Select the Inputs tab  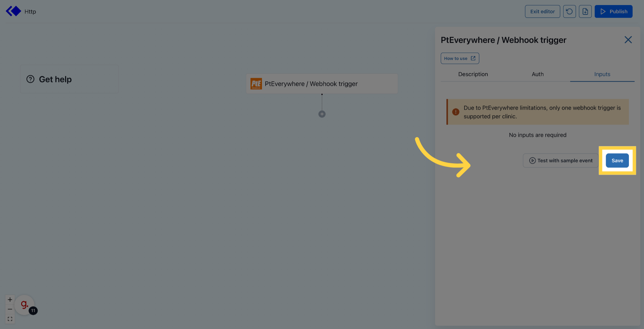coord(602,74)
